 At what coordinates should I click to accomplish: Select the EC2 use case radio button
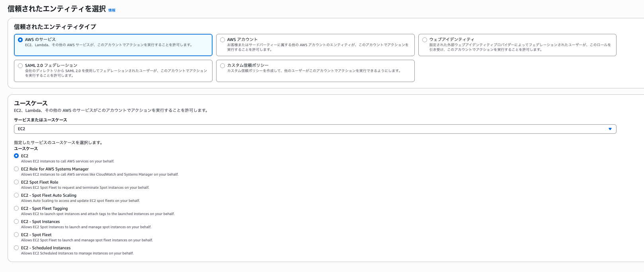click(16, 156)
